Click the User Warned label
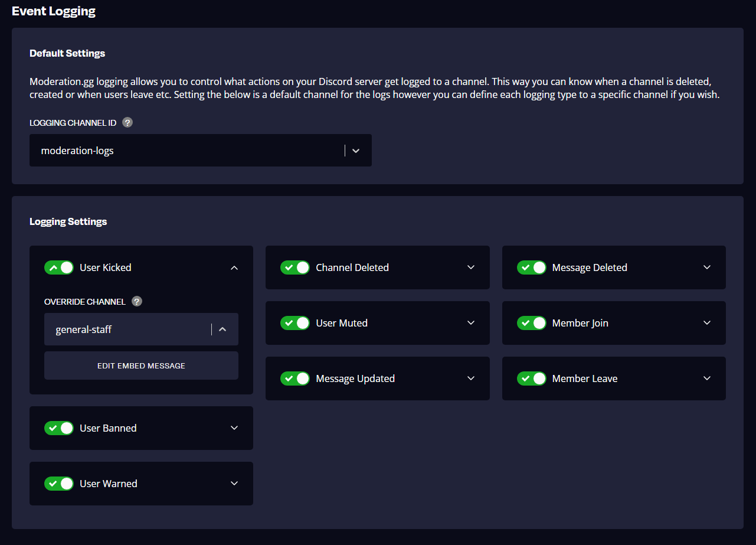Screen dimensions: 756x545 click(x=109, y=484)
